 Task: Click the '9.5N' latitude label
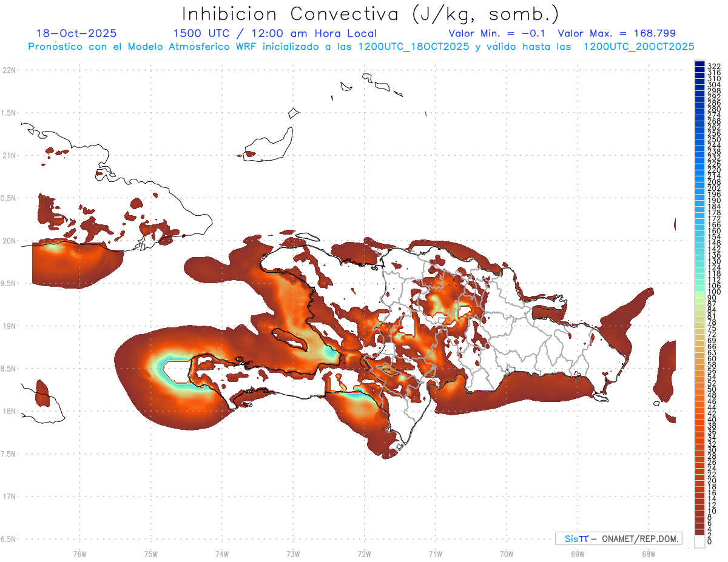pos(9,284)
